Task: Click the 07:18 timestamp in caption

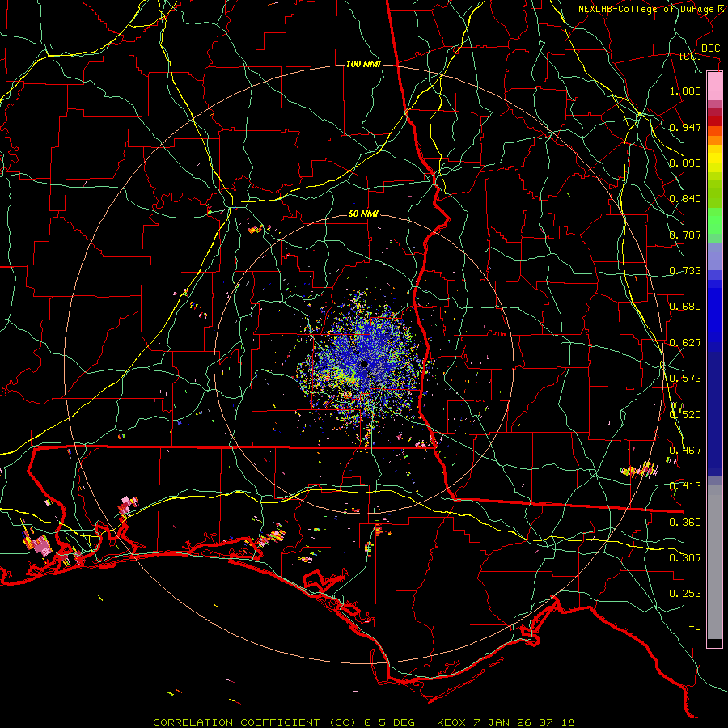Action: tap(557, 722)
